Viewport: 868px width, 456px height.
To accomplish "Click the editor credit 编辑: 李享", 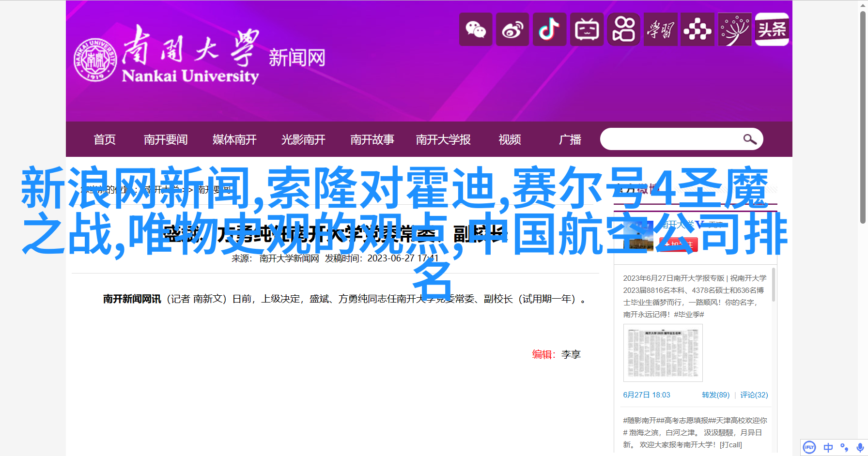I will [x=556, y=354].
